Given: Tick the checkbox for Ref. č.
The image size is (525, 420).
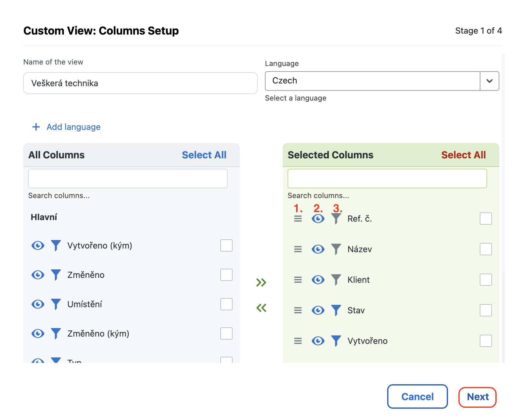Looking at the screenshot, I should [486, 219].
